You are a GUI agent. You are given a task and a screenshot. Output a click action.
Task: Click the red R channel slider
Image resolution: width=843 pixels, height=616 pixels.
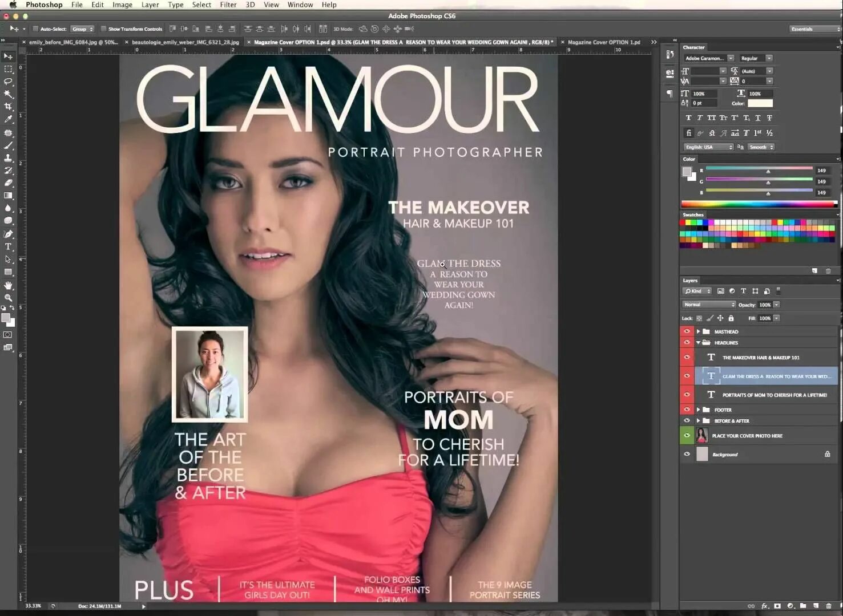[x=759, y=169]
